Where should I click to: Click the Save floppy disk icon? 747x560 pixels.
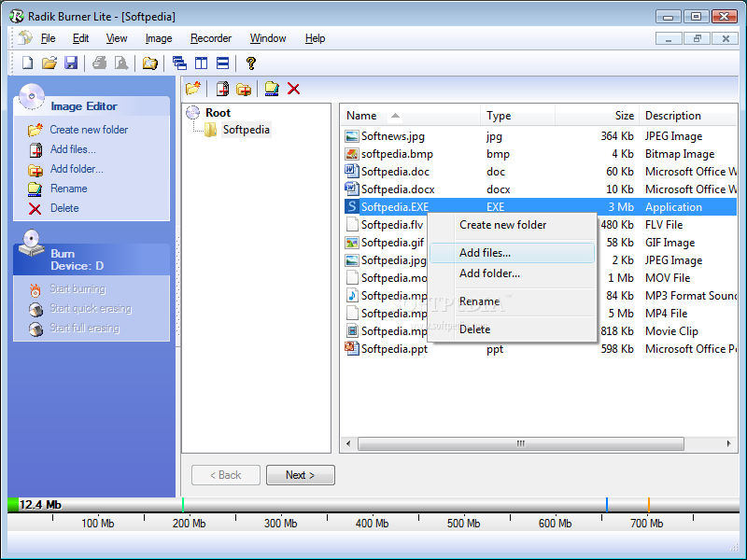(x=71, y=63)
